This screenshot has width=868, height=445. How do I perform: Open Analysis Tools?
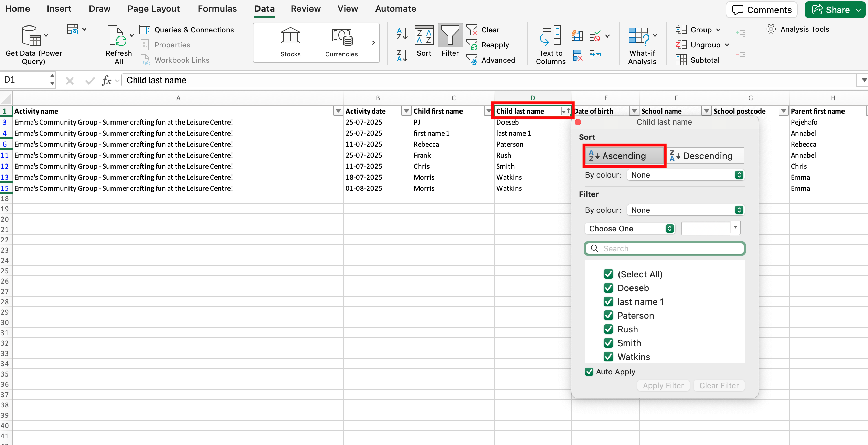[798, 29]
